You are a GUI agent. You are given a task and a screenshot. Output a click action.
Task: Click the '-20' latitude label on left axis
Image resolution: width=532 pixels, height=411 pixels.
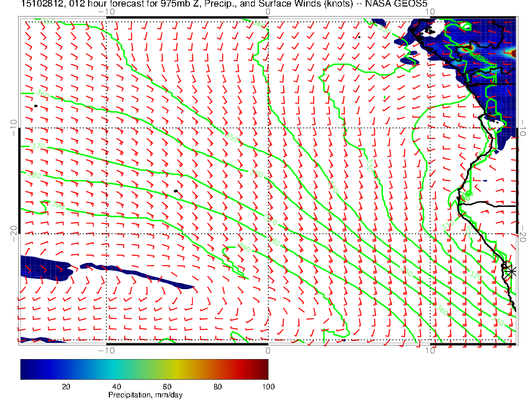coord(14,234)
